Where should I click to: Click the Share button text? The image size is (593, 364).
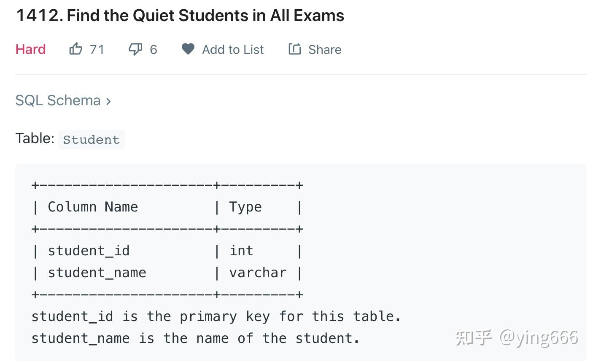point(324,49)
